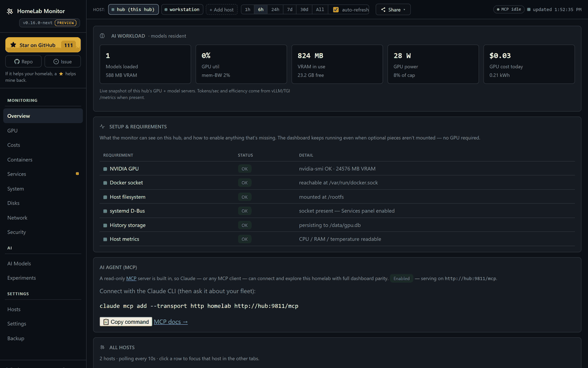Click the Enabled status badge
The width and height of the screenshot is (588, 368).
(x=401, y=279)
